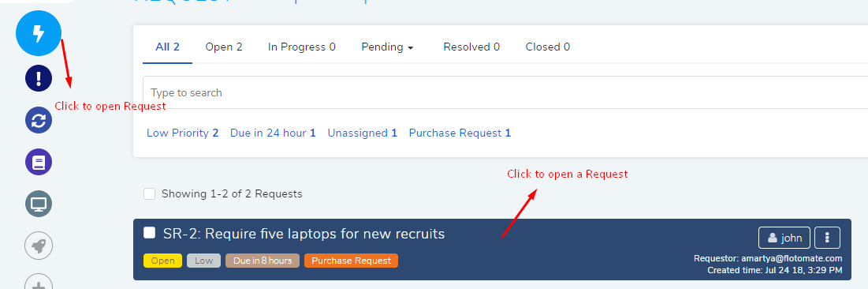Filter by Due in 24 hour
This screenshot has height=289, width=868.
pos(273,133)
